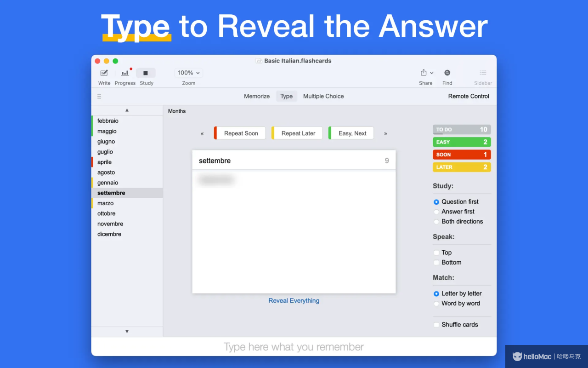The image size is (588, 368).
Task: Select the giugno card
Action: [x=127, y=142]
